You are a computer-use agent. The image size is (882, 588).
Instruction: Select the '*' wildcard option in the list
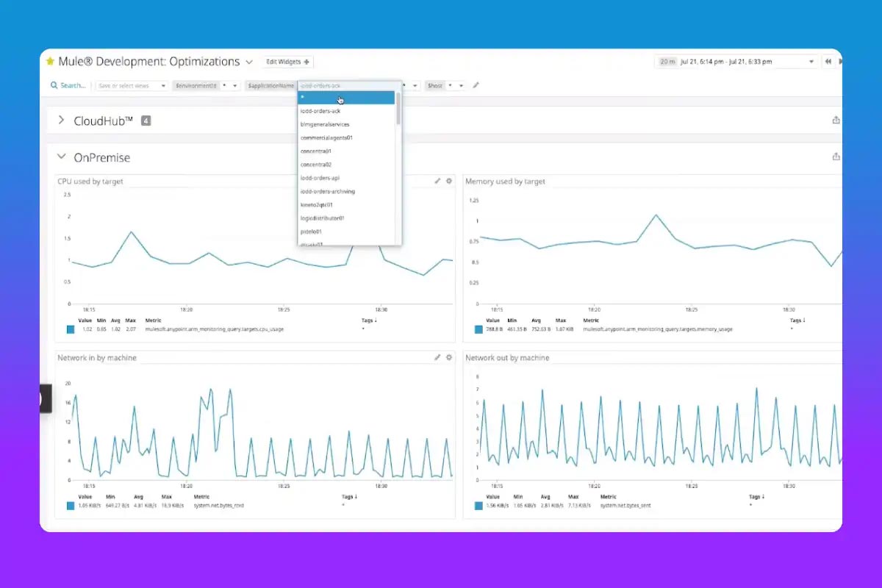pyautogui.click(x=346, y=98)
